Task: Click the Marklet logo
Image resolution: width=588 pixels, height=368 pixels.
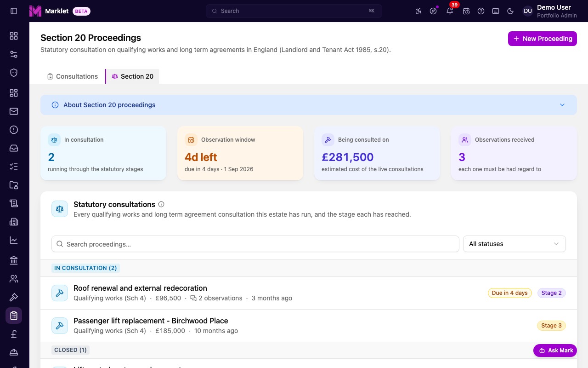Action: click(x=35, y=11)
